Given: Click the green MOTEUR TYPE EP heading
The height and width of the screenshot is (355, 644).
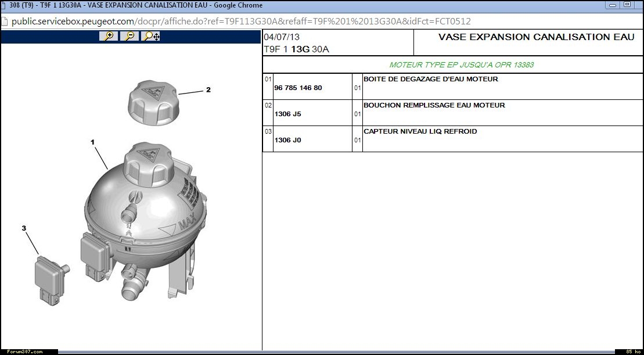Looking at the screenshot, I should pyautogui.click(x=461, y=64).
